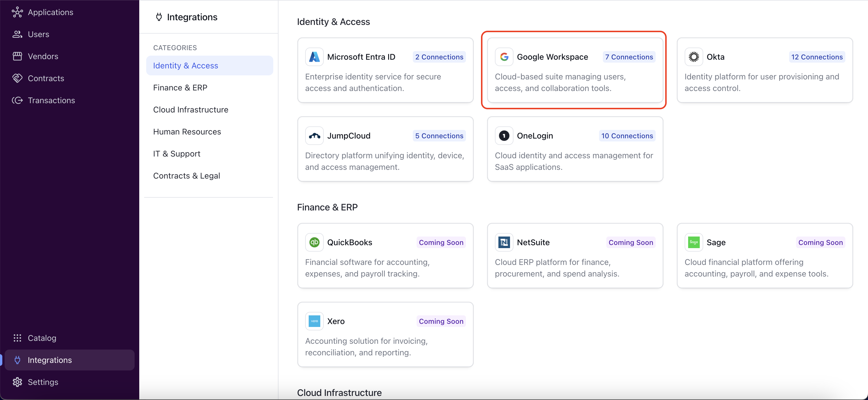The width and height of the screenshot is (868, 400).
Task: Click the NetSuite Coming Soon badge
Action: (631, 242)
